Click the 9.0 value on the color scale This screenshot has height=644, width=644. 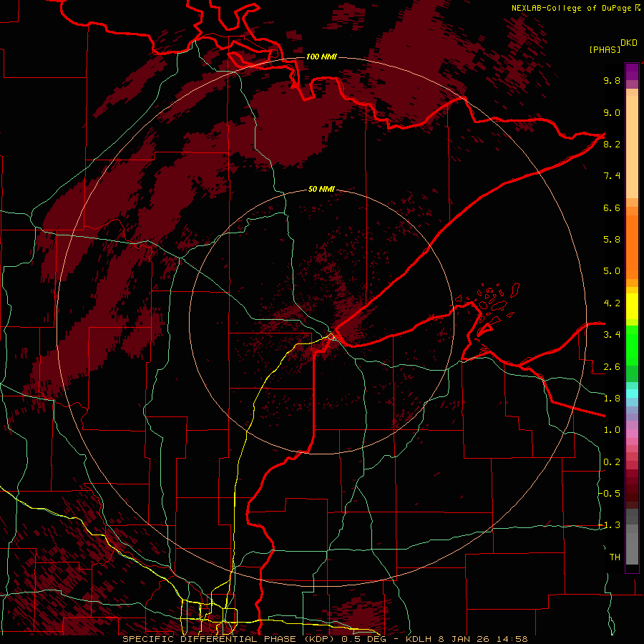[612, 112]
